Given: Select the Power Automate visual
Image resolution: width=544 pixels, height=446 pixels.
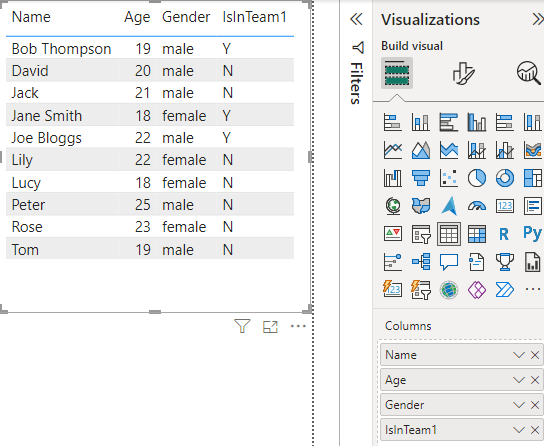Looking at the screenshot, I should (x=505, y=290).
